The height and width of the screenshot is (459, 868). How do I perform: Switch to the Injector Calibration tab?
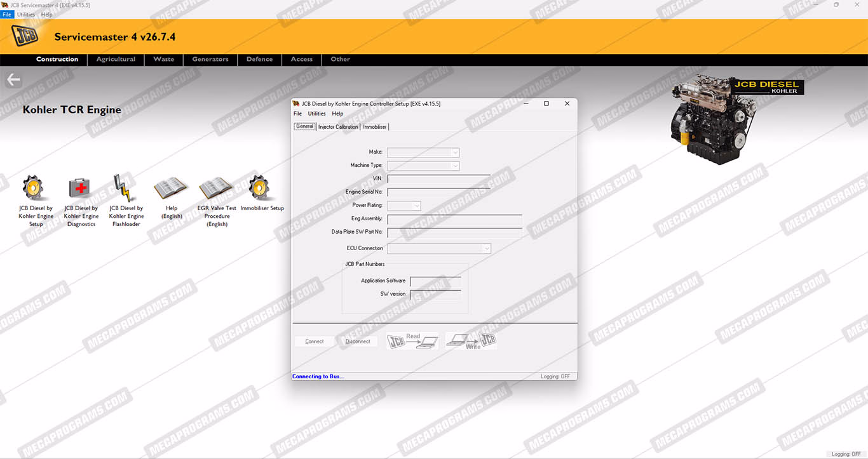point(338,127)
